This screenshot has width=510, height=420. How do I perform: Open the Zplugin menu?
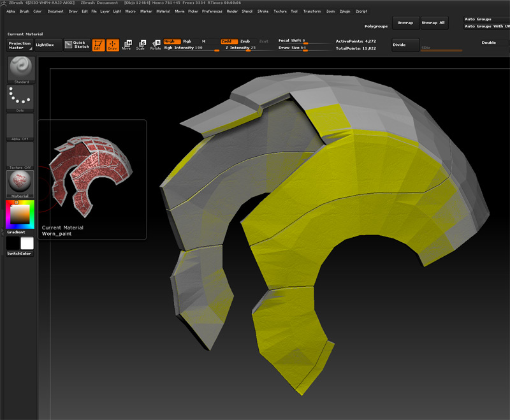click(x=344, y=11)
